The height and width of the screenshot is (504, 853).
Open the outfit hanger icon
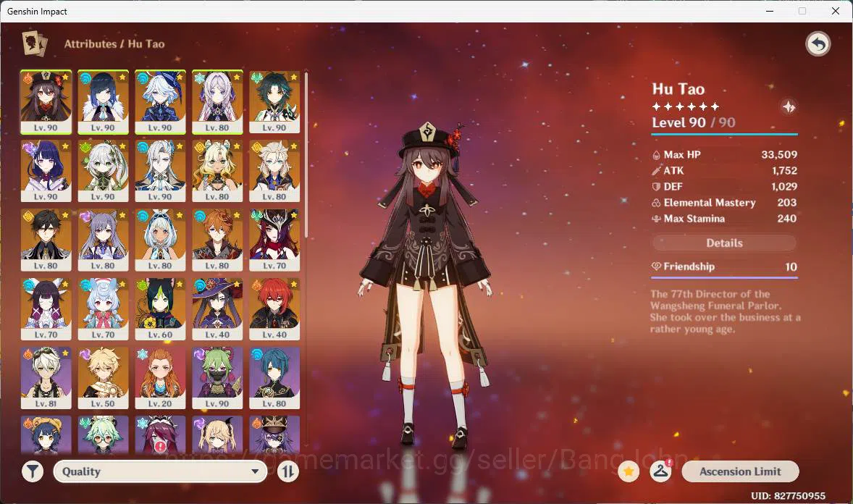click(660, 471)
